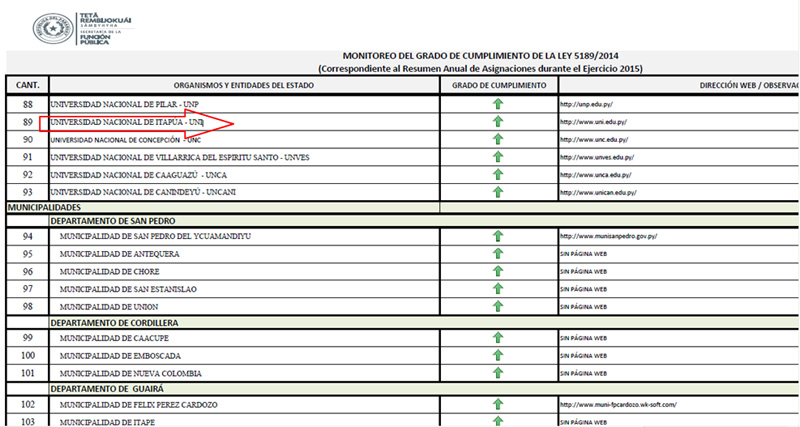The width and height of the screenshot is (800, 427).
Task: Click the Función Pública logo emblem
Action: 48,30
